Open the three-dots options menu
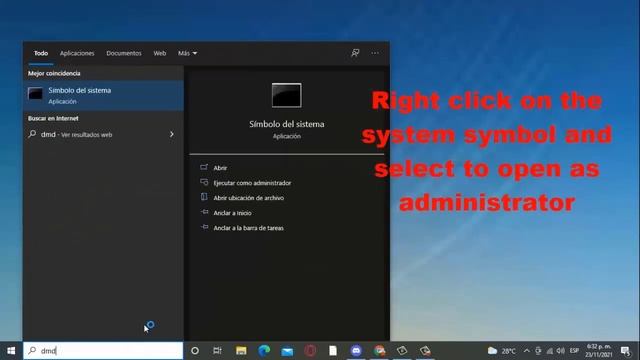The height and width of the screenshot is (360, 640). (x=375, y=53)
